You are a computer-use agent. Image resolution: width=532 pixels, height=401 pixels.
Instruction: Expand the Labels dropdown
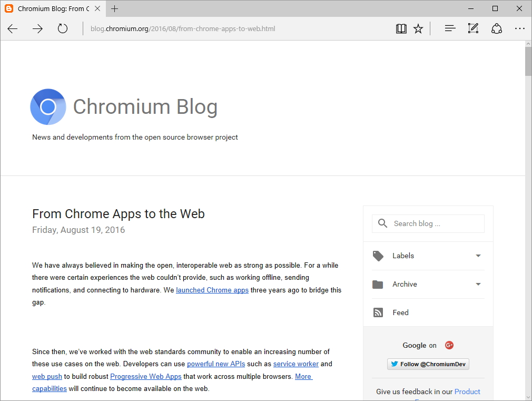[x=478, y=256]
